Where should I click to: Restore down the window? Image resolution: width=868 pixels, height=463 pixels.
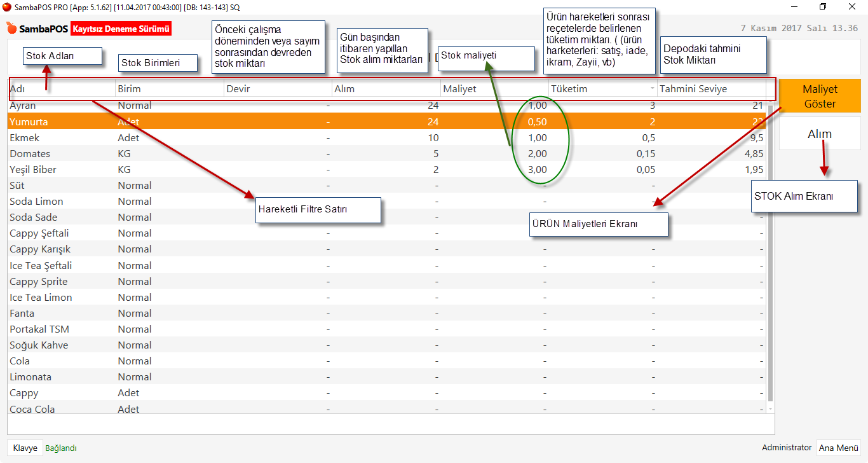823,6
